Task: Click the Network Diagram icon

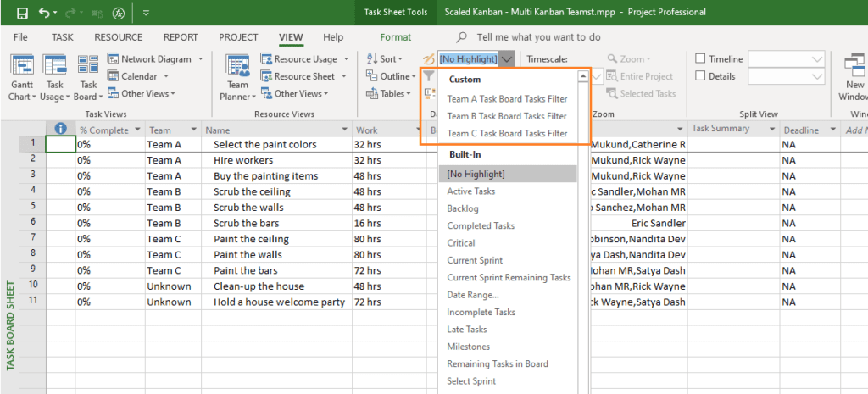Action: (113, 59)
